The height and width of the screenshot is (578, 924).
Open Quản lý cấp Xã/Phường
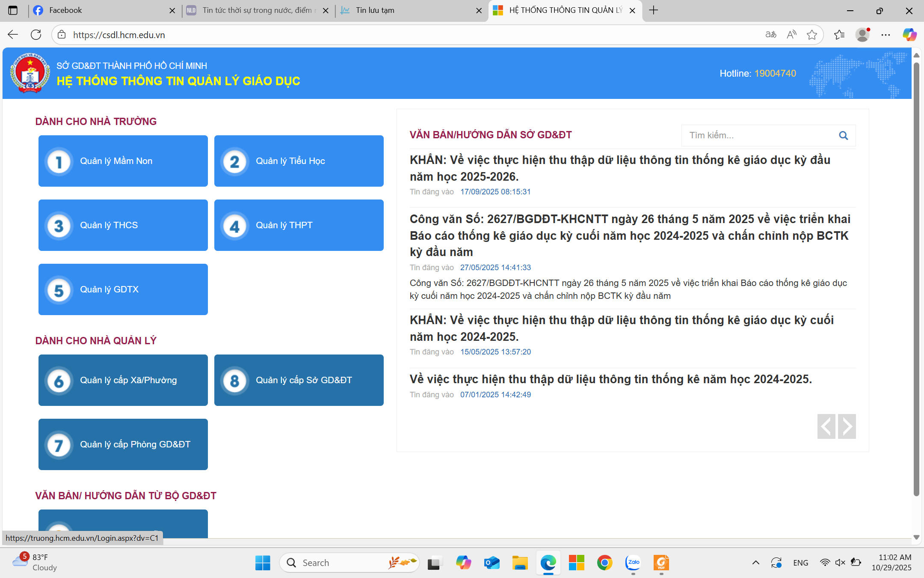point(123,380)
